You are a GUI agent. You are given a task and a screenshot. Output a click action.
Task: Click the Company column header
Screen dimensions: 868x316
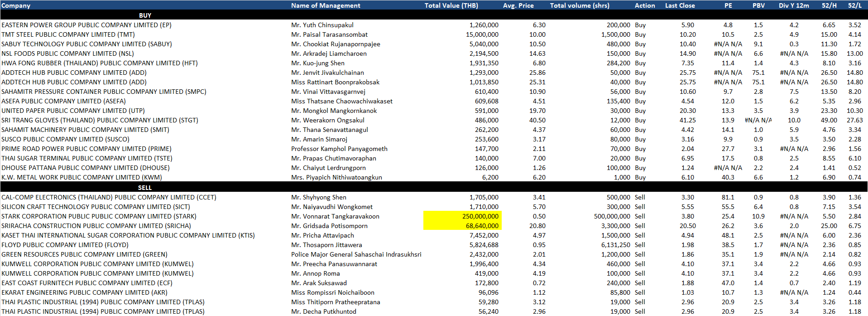(x=16, y=5)
